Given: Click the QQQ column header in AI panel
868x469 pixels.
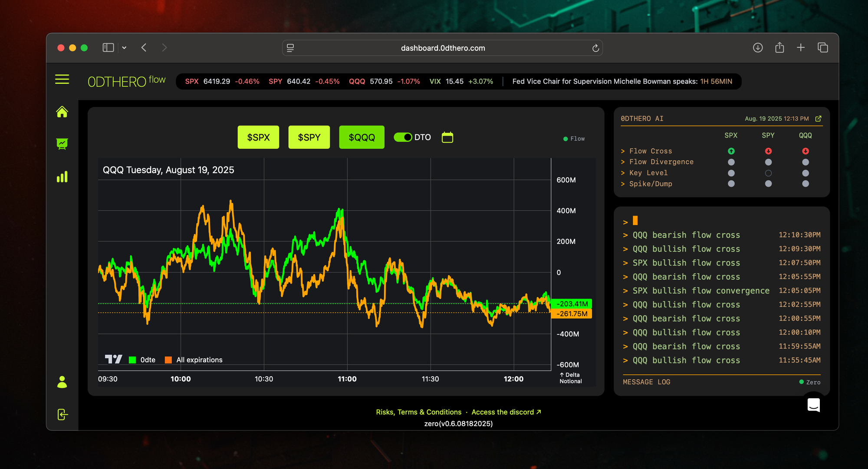Looking at the screenshot, I should [806, 135].
